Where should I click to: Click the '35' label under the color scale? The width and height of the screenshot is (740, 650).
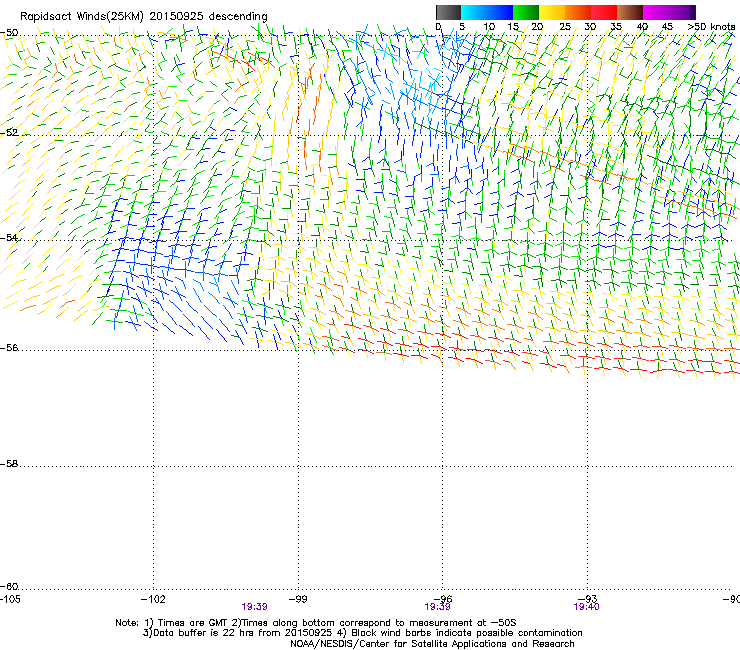click(x=616, y=26)
